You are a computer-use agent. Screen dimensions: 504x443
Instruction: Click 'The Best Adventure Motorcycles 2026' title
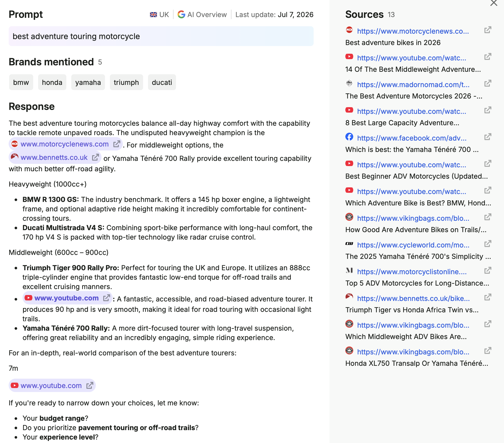click(414, 96)
